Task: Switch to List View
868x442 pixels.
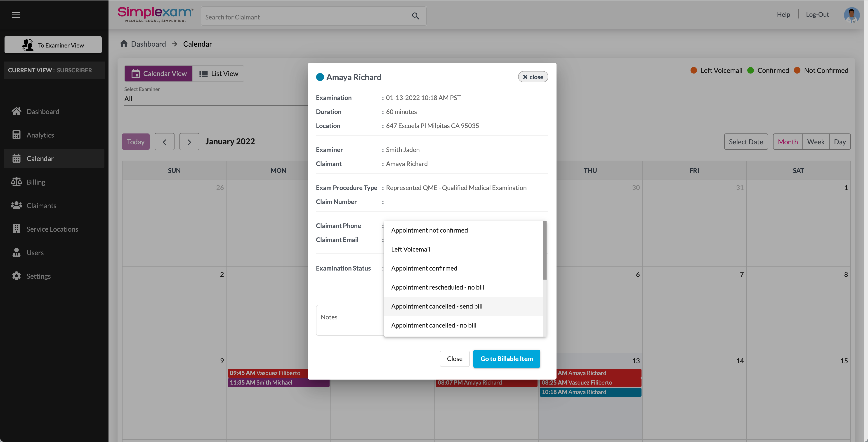Action: tap(218, 74)
